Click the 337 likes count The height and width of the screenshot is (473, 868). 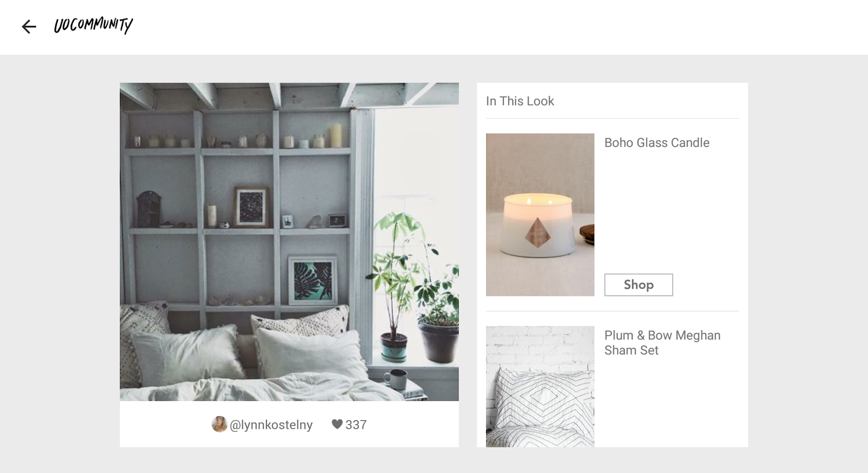click(x=356, y=425)
